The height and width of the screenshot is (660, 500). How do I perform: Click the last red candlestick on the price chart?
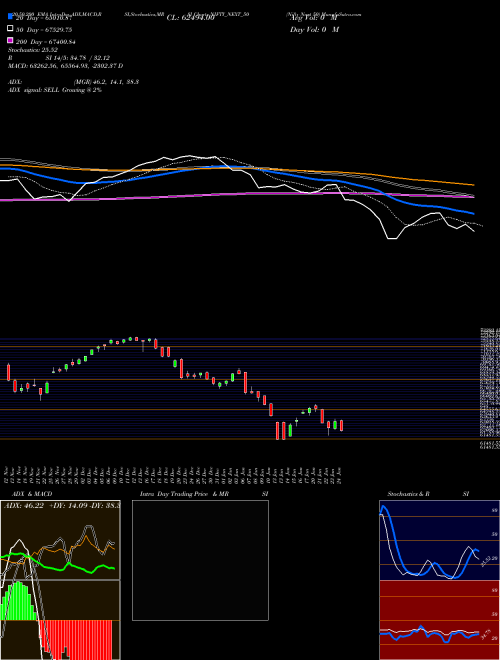pos(341,425)
